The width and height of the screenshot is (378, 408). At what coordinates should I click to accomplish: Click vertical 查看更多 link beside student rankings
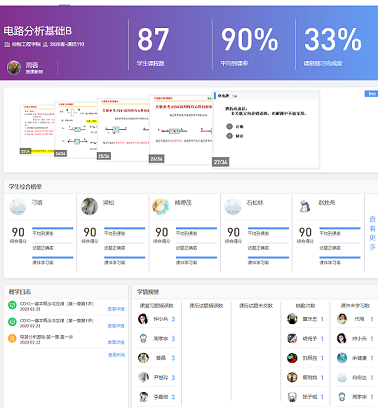372,233
